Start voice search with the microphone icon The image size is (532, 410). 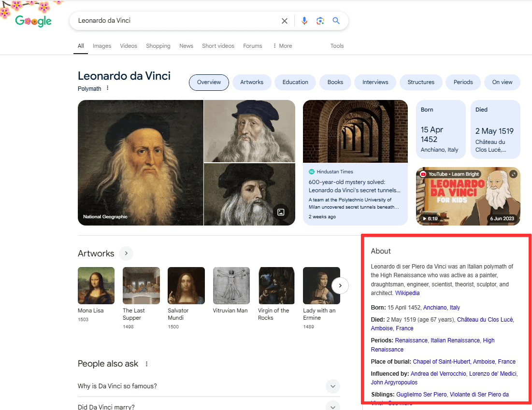tap(304, 21)
